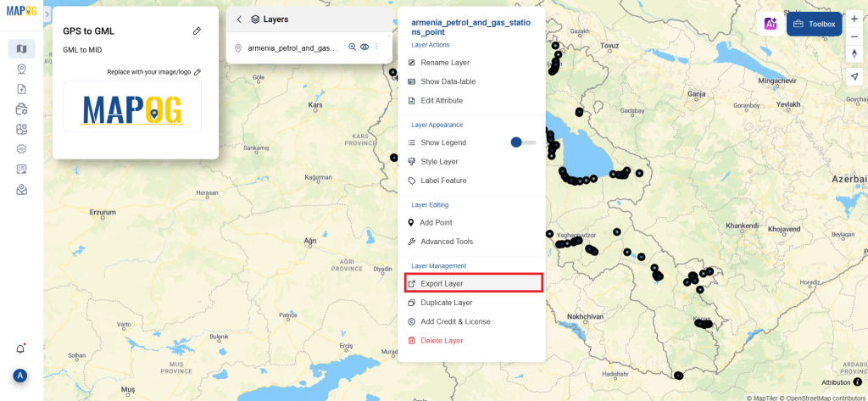The width and height of the screenshot is (868, 401).
Task: Open the briefcase gear sidebar icon
Action: pyautogui.click(x=21, y=109)
